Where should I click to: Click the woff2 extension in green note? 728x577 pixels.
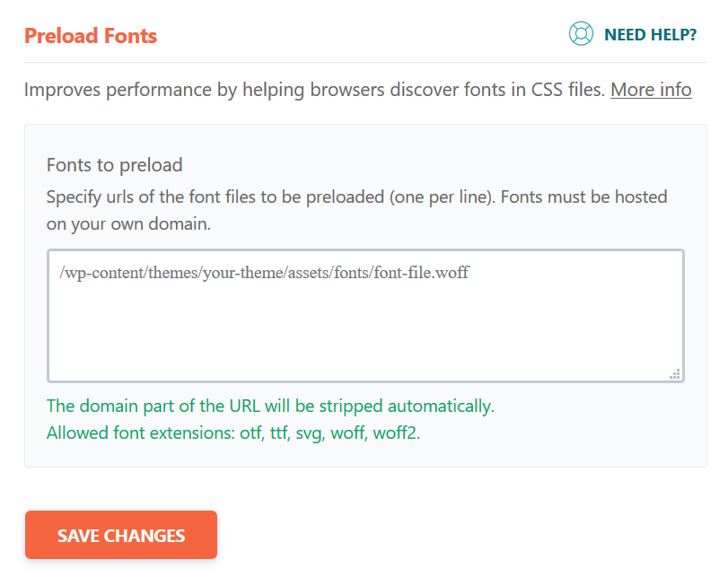(x=395, y=433)
